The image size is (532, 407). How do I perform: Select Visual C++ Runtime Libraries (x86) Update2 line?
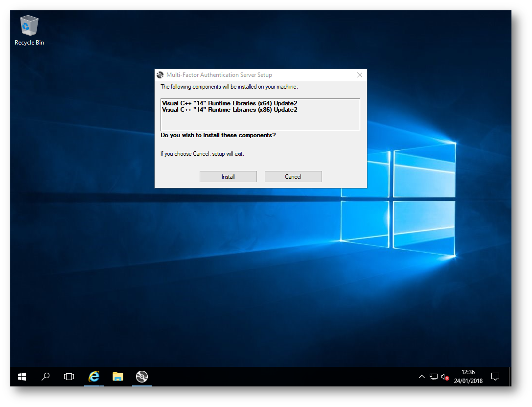point(230,110)
